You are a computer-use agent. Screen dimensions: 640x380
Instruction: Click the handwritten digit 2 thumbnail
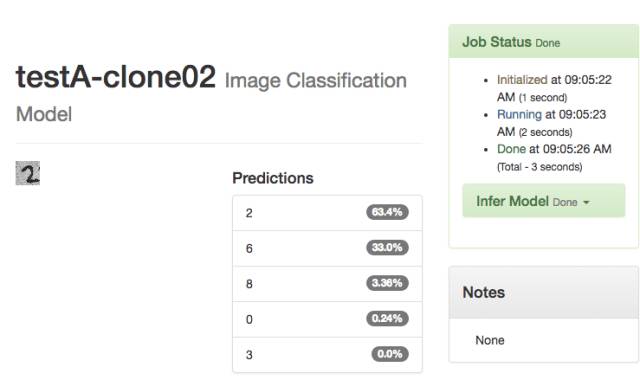point(28,173)
